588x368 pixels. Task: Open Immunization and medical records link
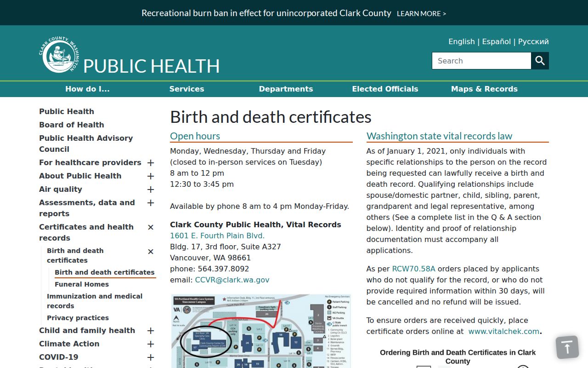[95, 301]
